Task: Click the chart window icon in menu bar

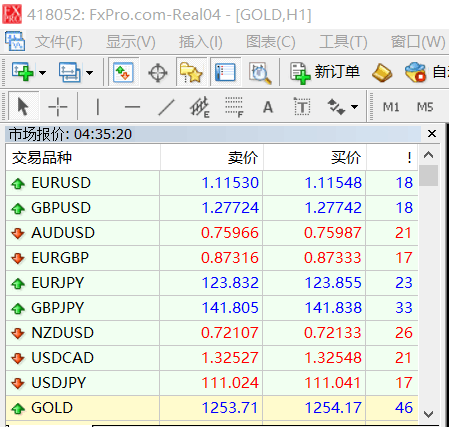Action: [15, 41]
